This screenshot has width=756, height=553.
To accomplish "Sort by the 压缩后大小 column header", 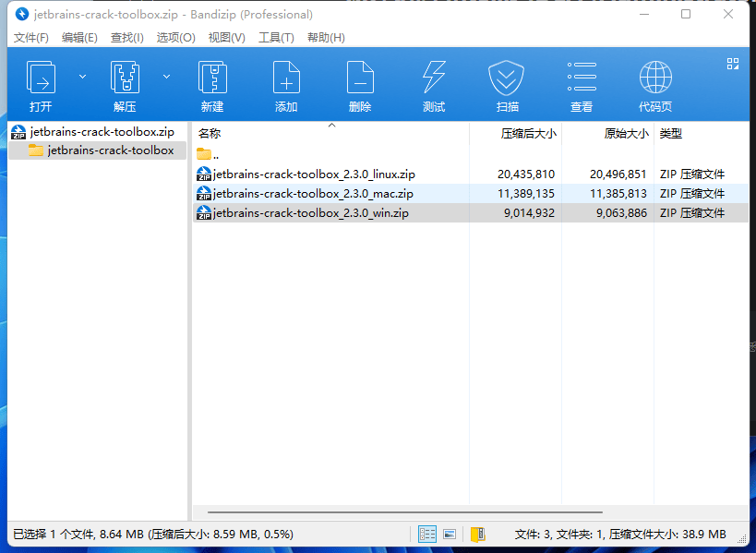I will (515, 134).
